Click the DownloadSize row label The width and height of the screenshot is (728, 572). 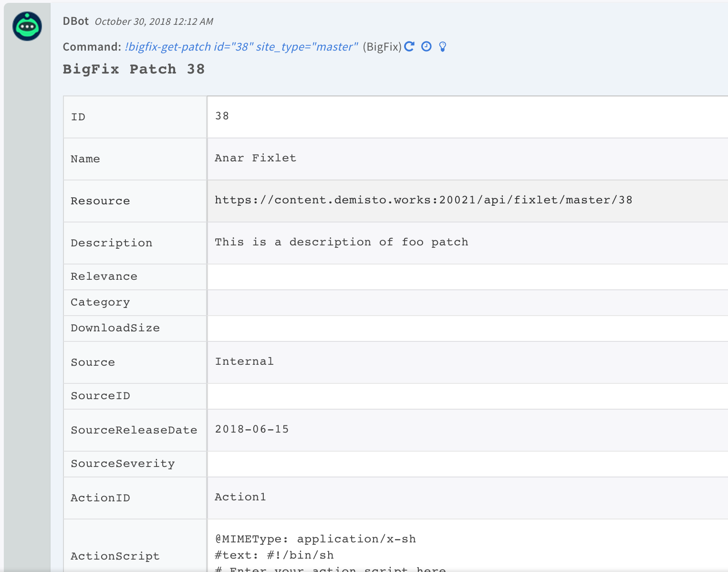tap(115, 328)
